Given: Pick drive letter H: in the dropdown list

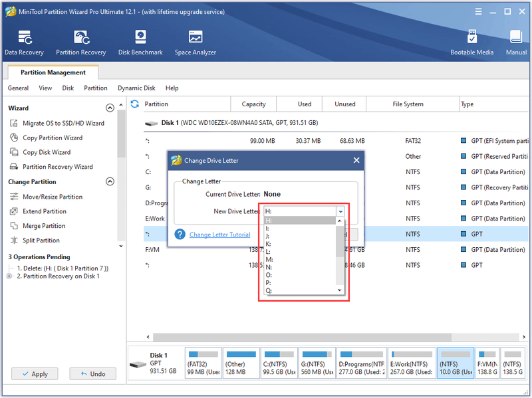Looking at the screenshot, I should click(300, 221).
